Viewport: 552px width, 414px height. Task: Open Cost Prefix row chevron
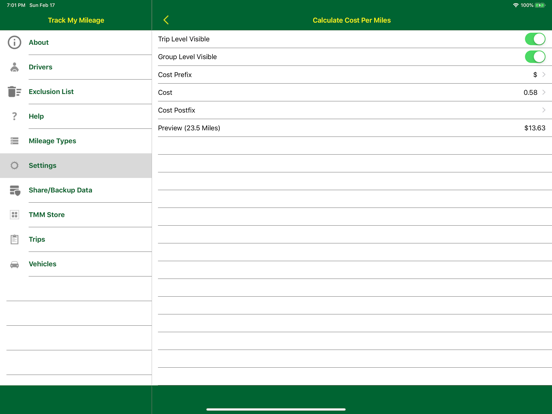click(544, 75)
